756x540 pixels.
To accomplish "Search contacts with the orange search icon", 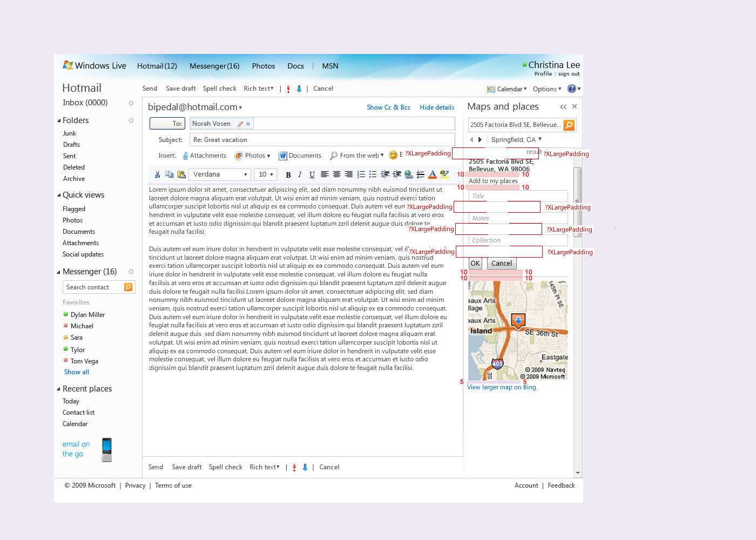I will [129, 287].
